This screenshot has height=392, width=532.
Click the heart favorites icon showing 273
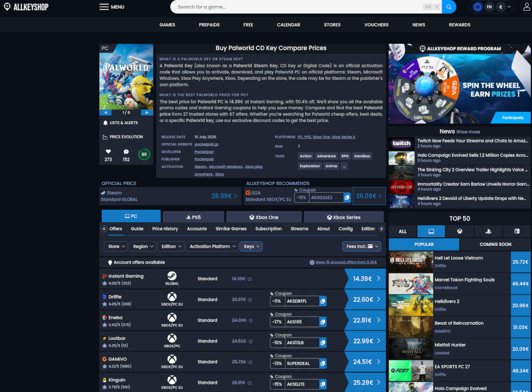click(108, 152)
